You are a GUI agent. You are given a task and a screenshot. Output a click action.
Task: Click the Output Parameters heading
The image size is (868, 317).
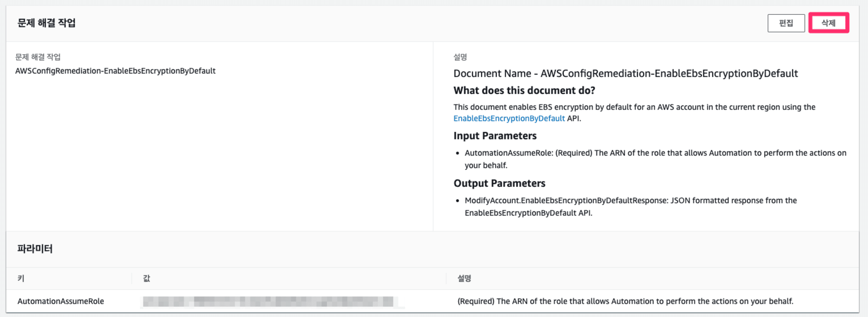500,183
